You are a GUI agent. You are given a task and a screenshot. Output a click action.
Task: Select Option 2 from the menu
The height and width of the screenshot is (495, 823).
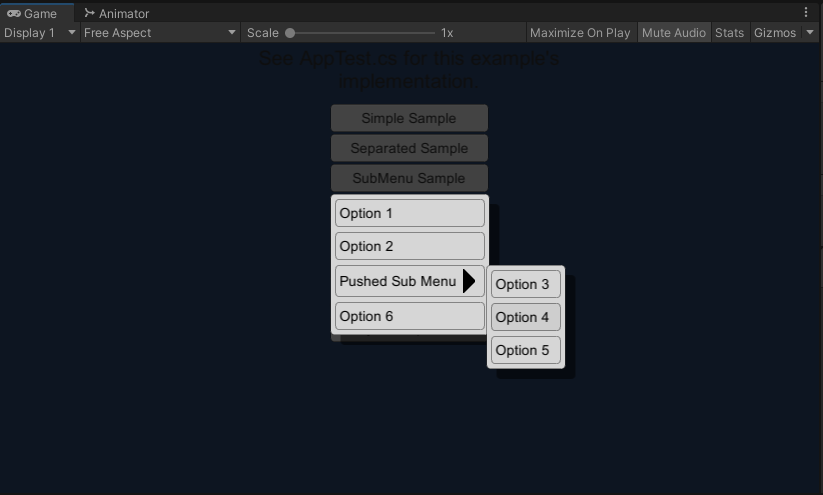point(409,246)
